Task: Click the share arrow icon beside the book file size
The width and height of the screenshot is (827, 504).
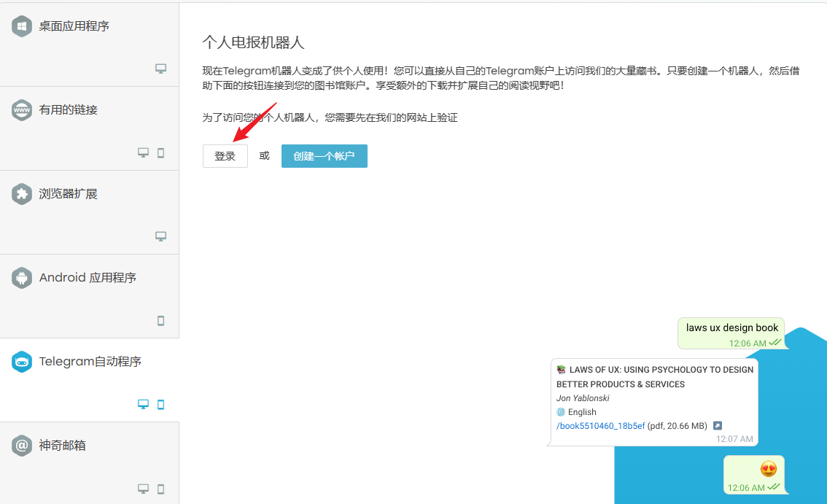Action: (718, 426)
